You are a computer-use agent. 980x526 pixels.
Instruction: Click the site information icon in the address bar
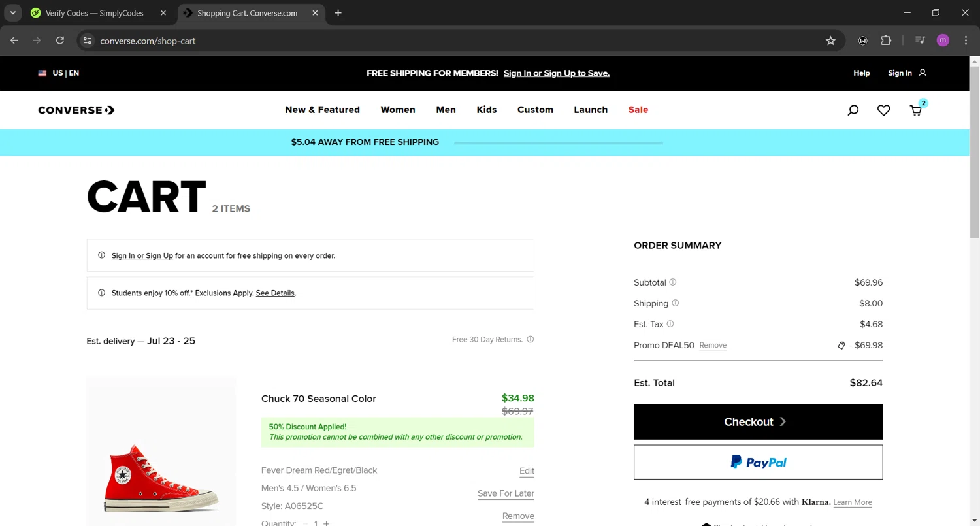point(87,41)
